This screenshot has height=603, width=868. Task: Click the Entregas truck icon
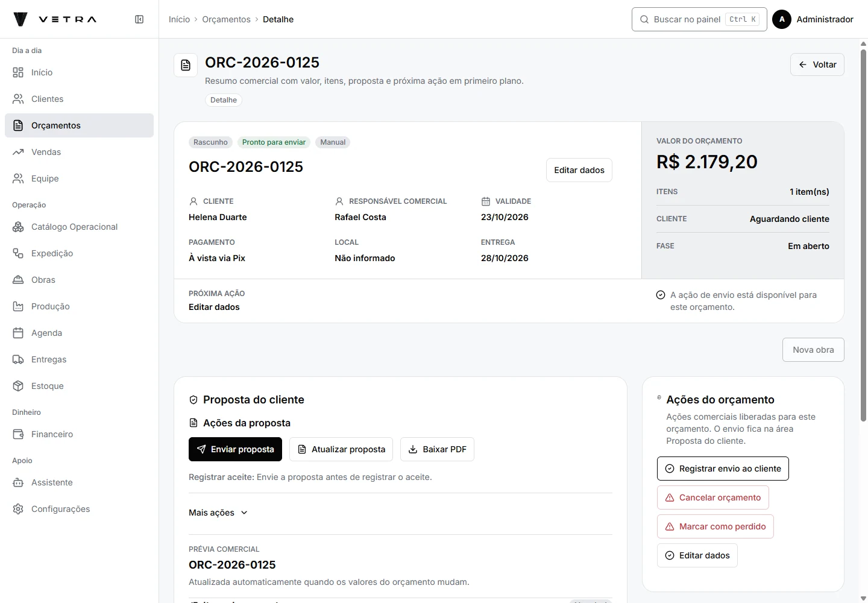tap(18, 359)
